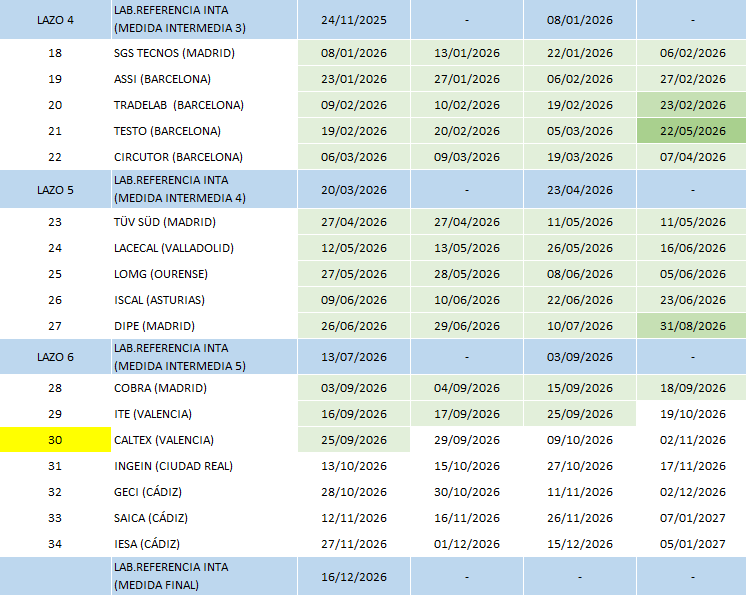Image resolution: width=746 pixels, height=595 pixels.
Task: Click date 19/10/2026 in the ITE row
Action: click(x=692, y=414)
